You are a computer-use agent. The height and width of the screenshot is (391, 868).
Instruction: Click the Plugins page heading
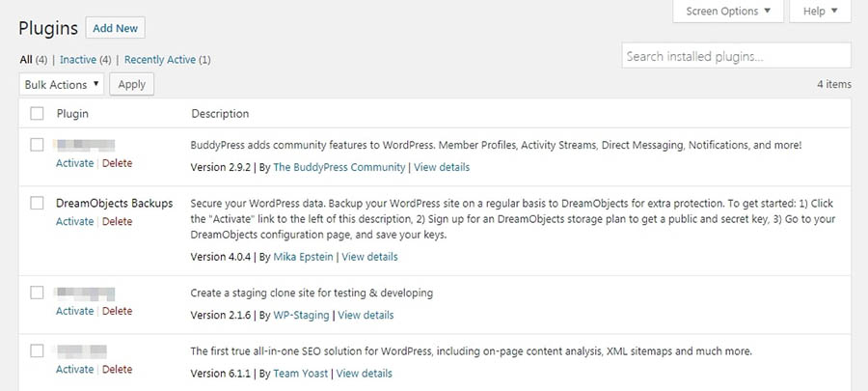[48, 28]
